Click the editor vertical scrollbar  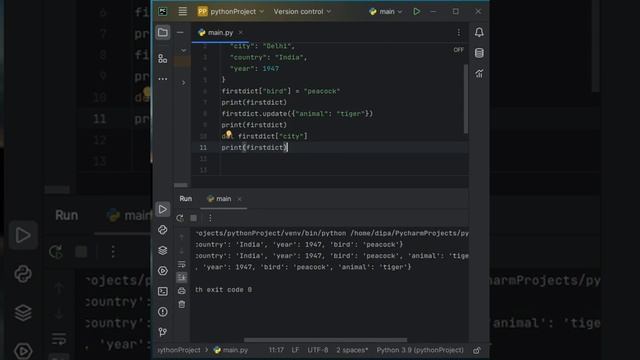pyautogui.click(x=466, y=99)
